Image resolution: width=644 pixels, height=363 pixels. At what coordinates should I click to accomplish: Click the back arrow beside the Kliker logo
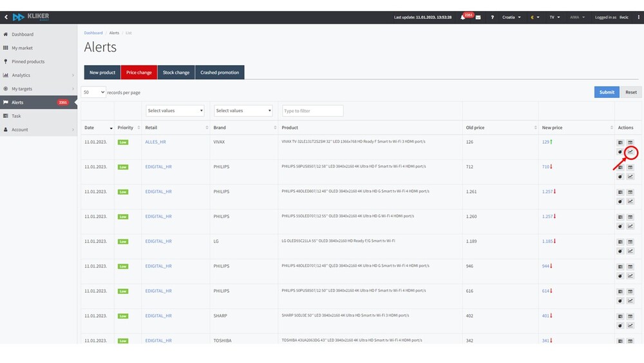coord(6,17)
